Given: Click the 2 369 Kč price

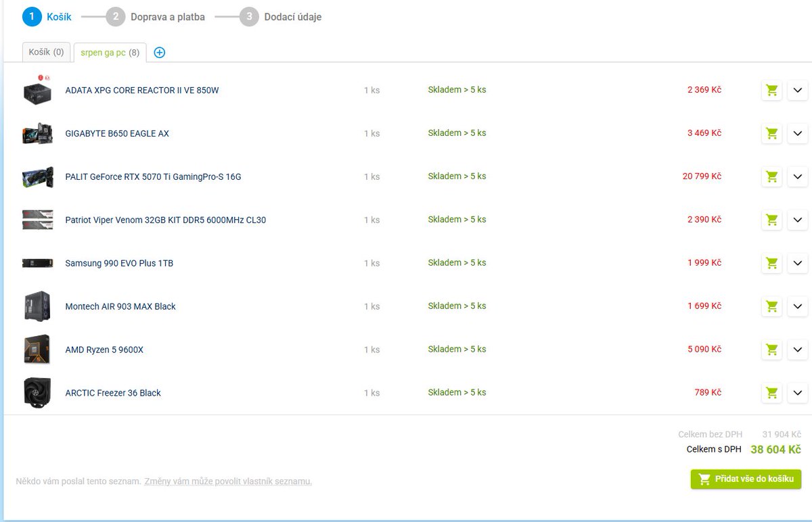Looking at the screenshot, I should pos(704,90).
